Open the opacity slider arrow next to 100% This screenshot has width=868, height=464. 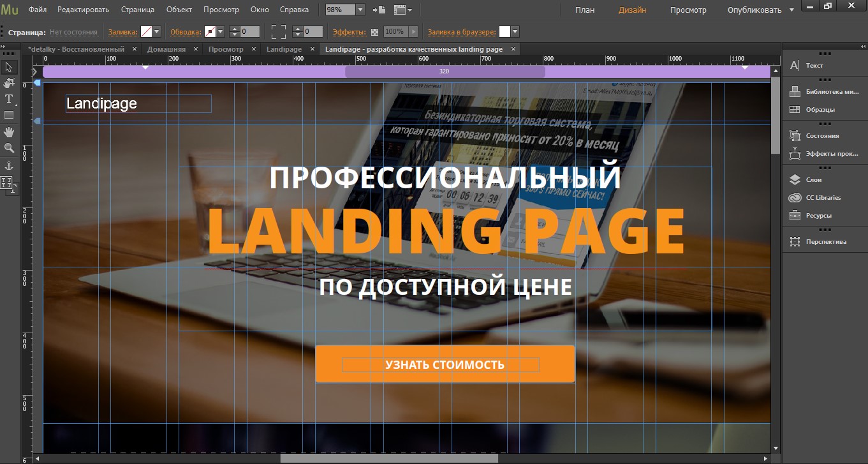tap(413, 31)
